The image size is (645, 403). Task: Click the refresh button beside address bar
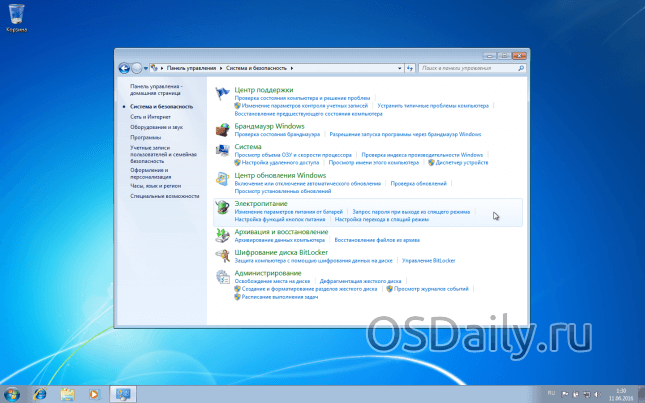pos(410,68)
